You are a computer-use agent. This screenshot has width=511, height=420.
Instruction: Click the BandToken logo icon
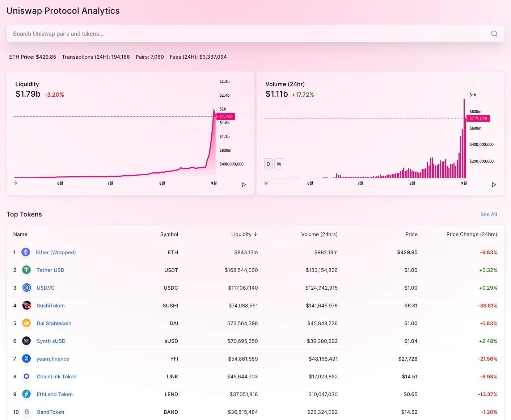click(27, 412)
